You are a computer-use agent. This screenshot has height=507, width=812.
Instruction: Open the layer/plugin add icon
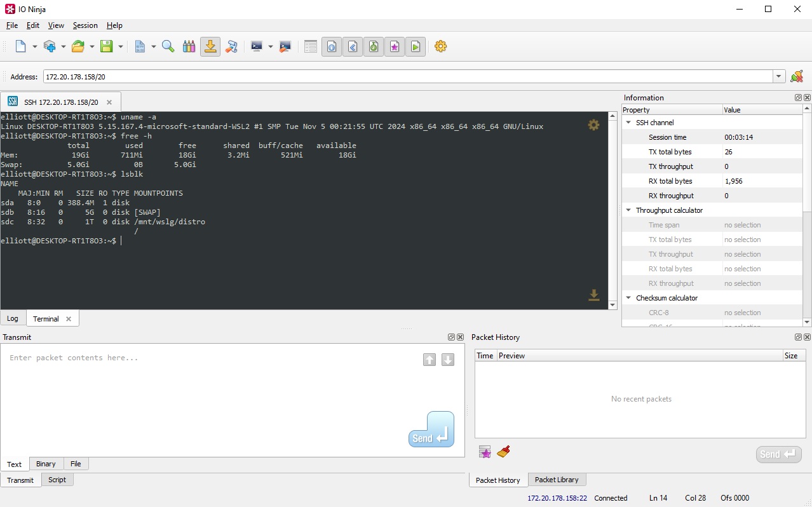pyautogui.click(x=50, y=46)
